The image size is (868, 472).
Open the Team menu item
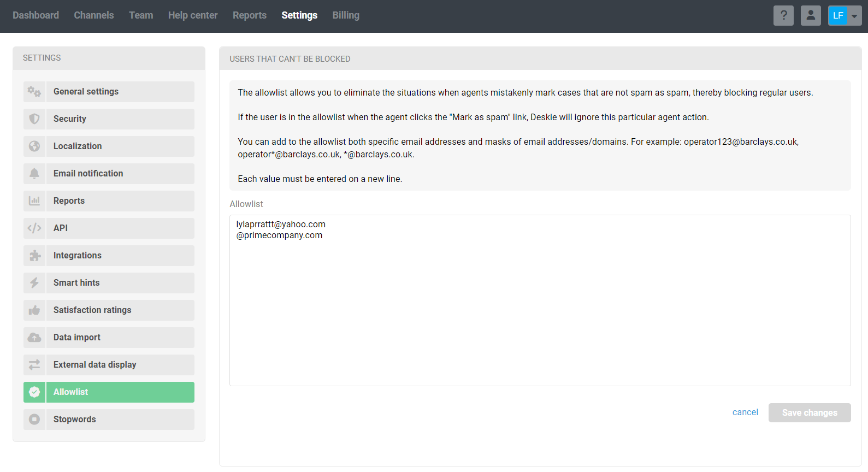141,15
